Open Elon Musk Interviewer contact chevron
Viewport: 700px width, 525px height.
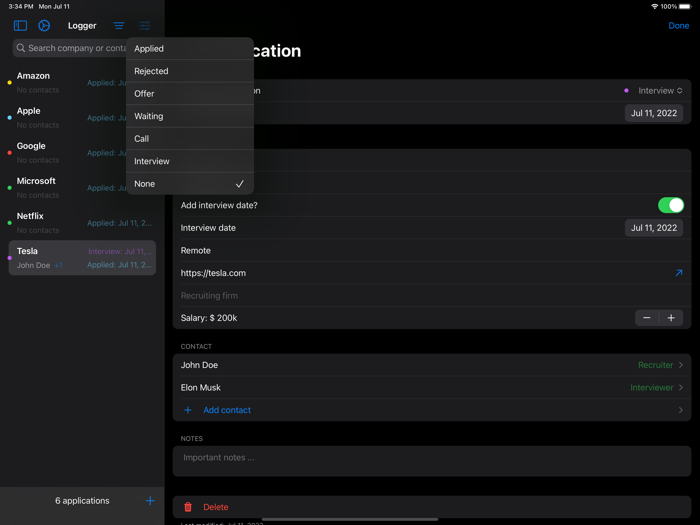680,388
